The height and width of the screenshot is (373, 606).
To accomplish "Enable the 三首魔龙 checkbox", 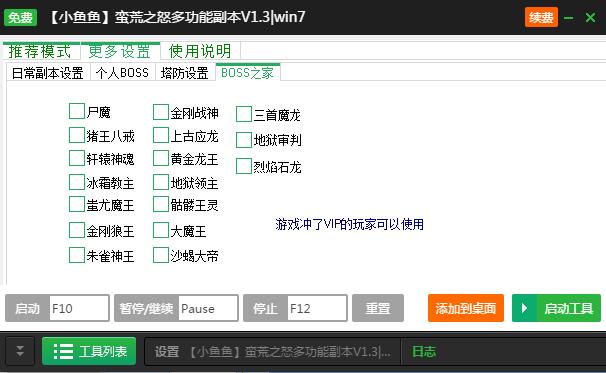I will click(244, 114).
